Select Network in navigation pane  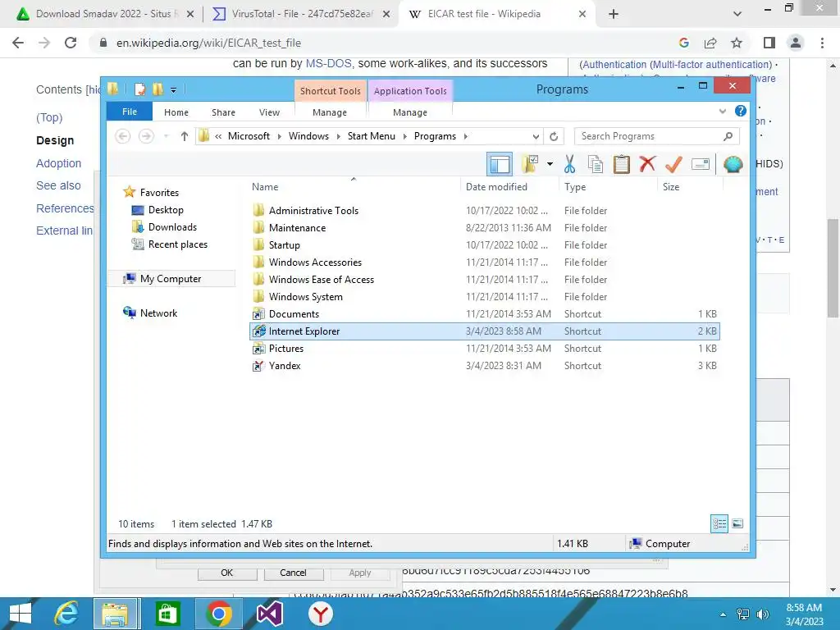click(x=158, y=313)
